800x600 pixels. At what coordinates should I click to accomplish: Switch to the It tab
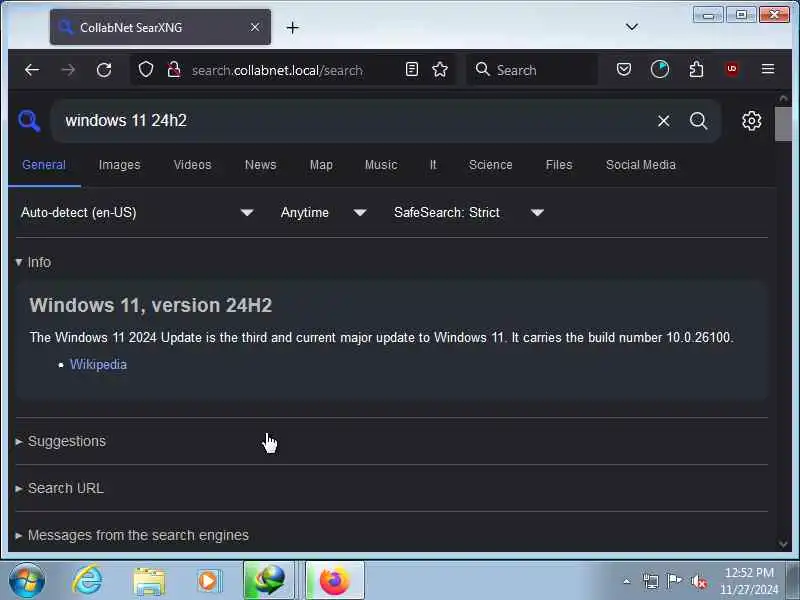point(433,165)
